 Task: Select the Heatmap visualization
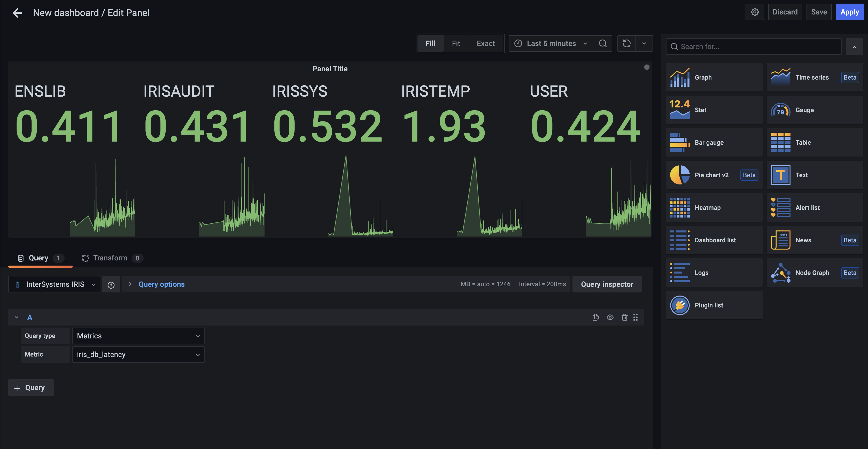[714, 208]
